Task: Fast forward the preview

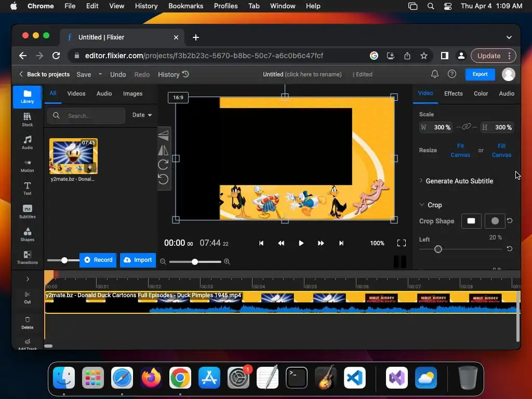Action: (321, 243)
